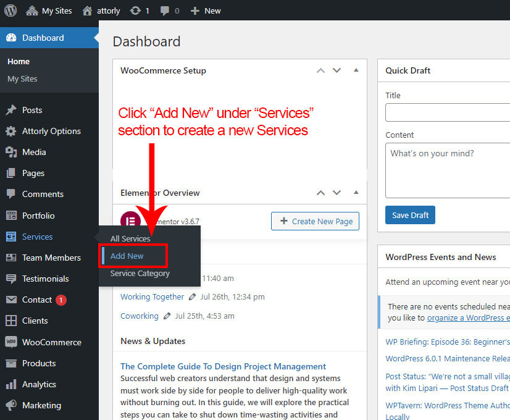The height and width of the screenshot is (420, 510).
Task: Click the WordPress logo icon
Action: [10, 10]
